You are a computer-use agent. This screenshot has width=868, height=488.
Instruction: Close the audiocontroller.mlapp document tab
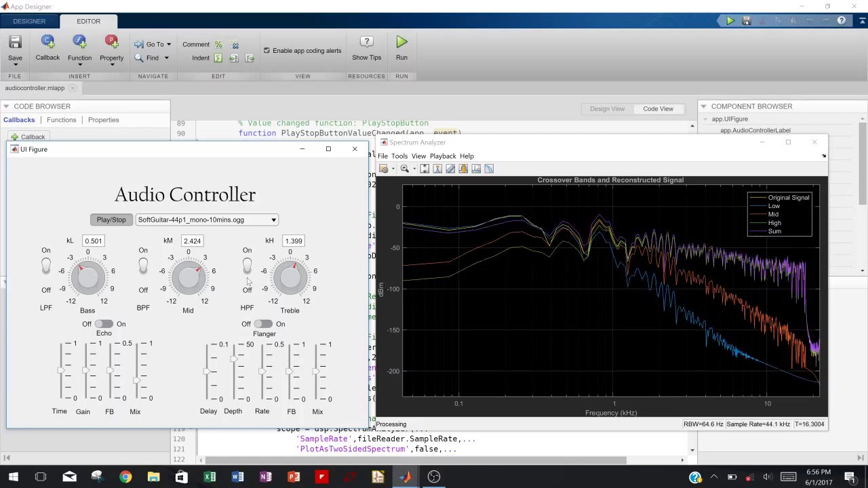tap(72, 88)
